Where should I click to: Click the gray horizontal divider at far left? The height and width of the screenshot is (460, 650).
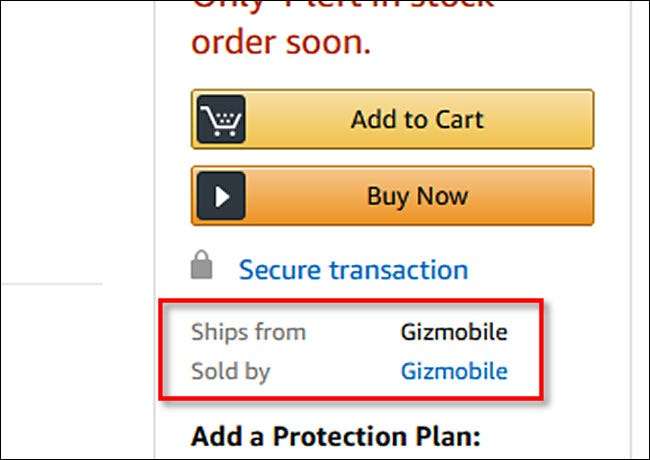coord(50,284)
